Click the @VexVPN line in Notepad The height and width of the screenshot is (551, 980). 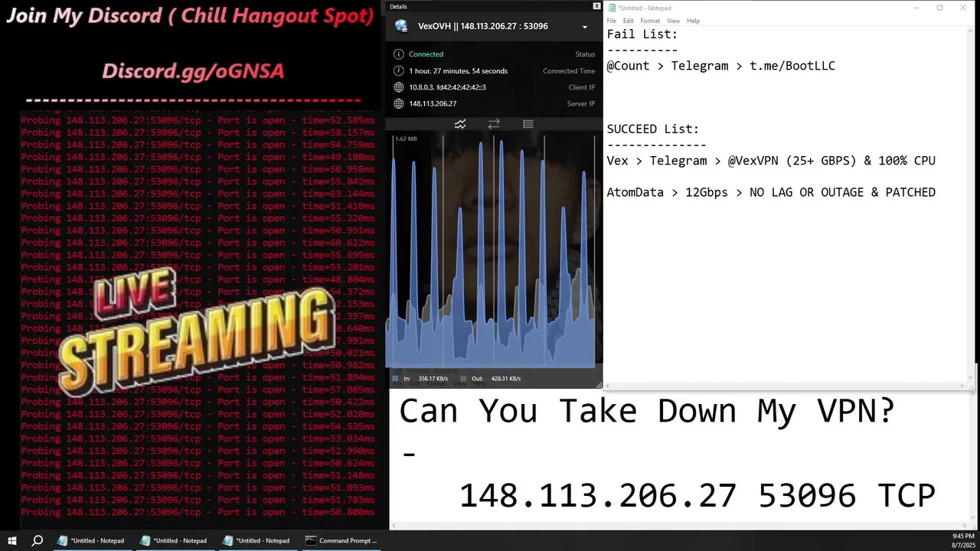771,161
